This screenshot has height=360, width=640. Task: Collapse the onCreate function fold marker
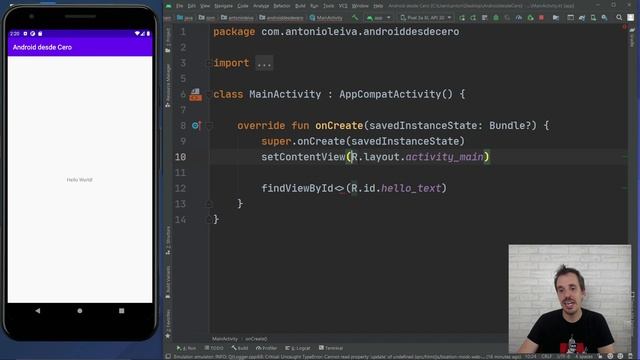click(x=209, y=126)
